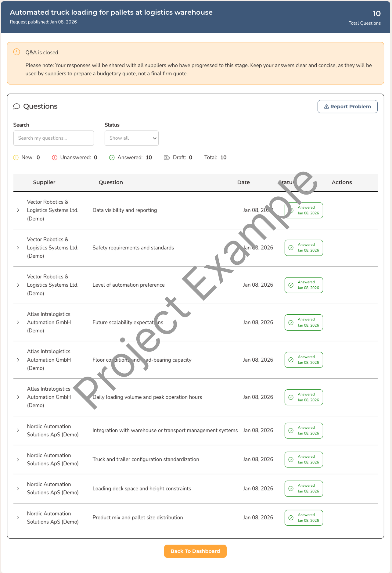Click the warning icon in Q&A closed banner
The width and height of the screenshot is (392, 573).
point(17,52)
